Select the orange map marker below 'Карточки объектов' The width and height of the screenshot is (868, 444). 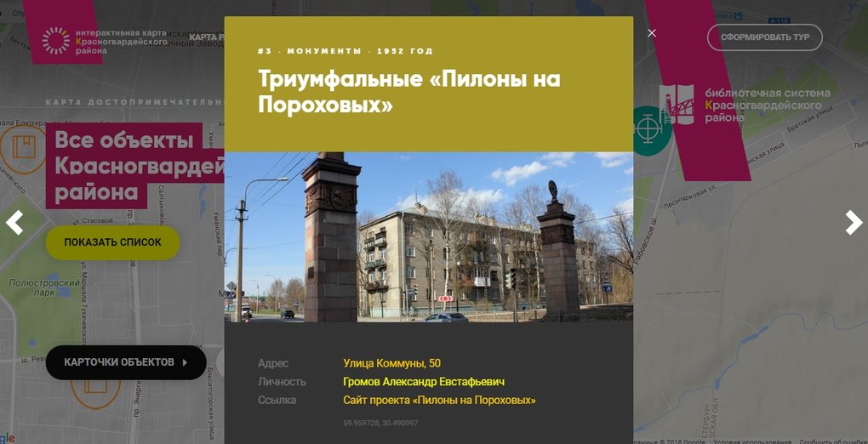pyautogui.click(x=95, y=394)
